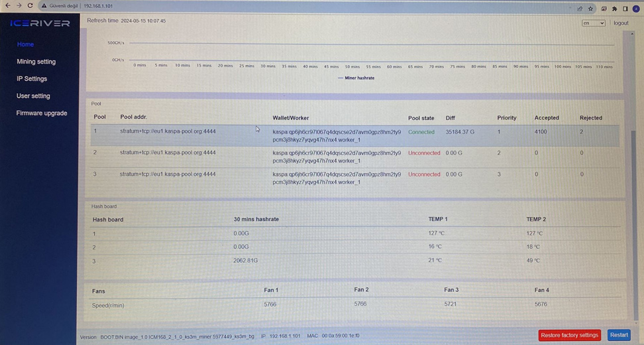Click the hash board 1 TEMP 1 value 127 °C
644x345 pixels.
click(436, 233)
